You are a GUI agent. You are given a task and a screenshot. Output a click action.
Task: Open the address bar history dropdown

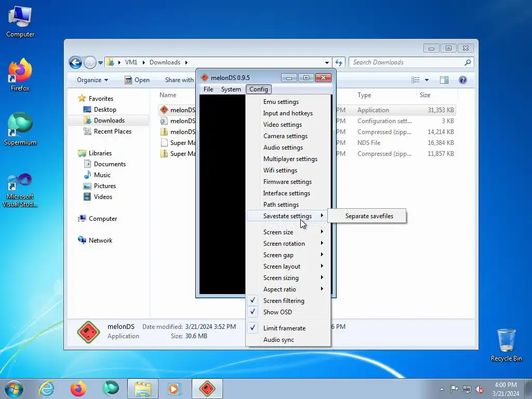pyautogui.click(x=327, y=62)
